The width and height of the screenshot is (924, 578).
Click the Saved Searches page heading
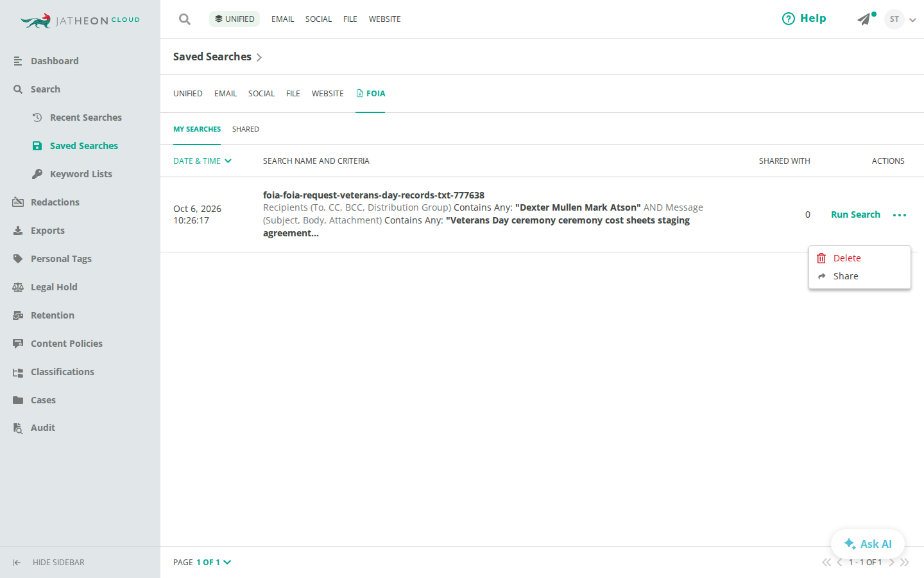pos(212,57)
